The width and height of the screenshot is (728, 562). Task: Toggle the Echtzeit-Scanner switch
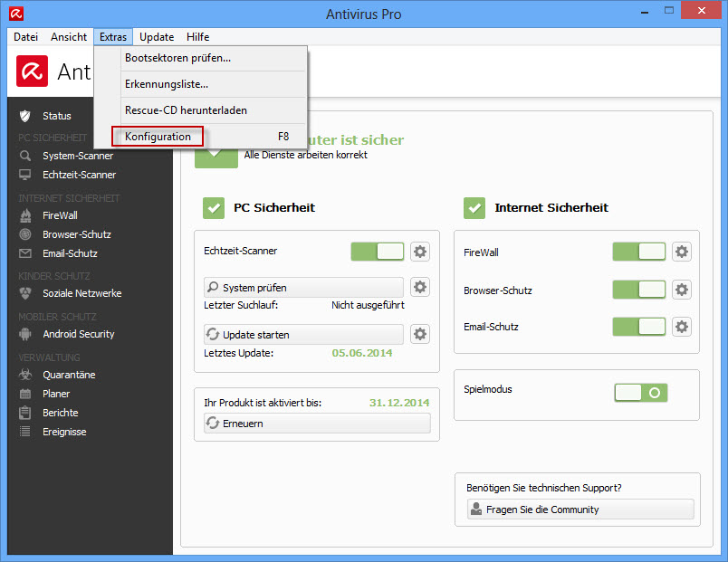pos(378,252)
